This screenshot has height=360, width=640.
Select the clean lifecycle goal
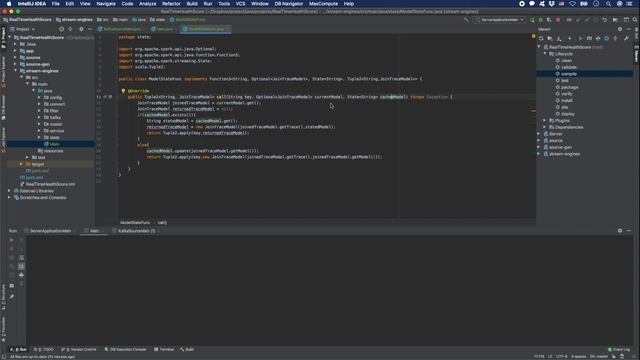[567, 60]
